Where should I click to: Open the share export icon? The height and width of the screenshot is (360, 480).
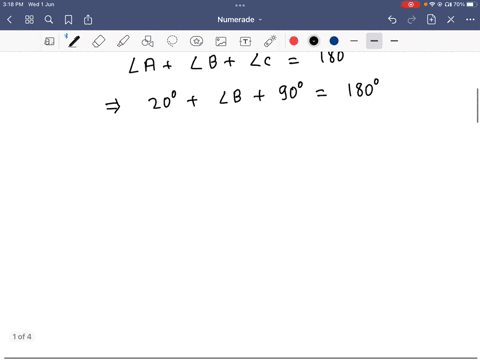[x=88, y=20]
